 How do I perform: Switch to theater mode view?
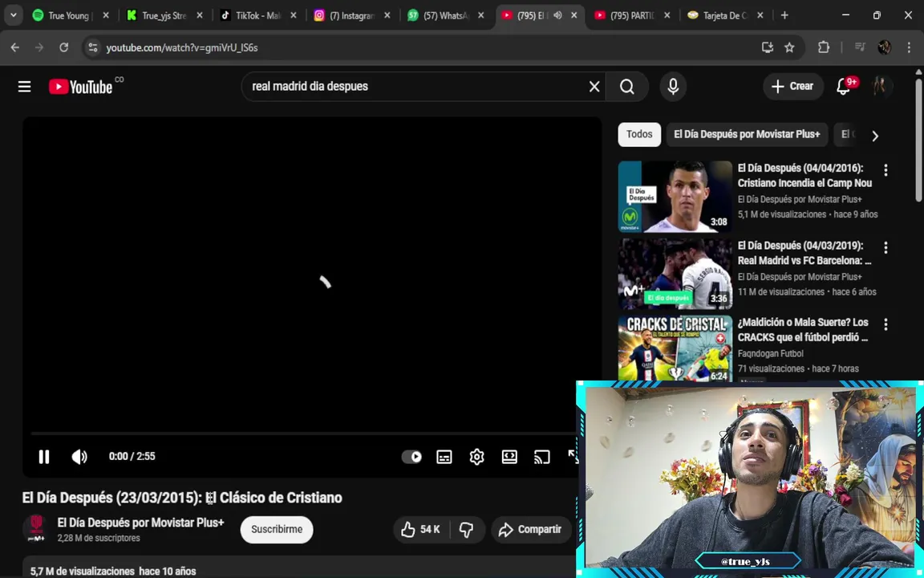(509, 457)
